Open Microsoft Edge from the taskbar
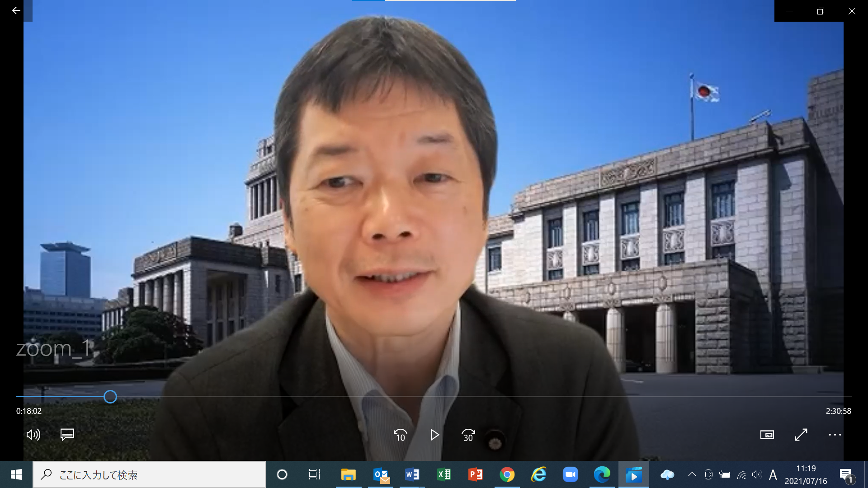 pyautogui.click(x=602, y=474)
